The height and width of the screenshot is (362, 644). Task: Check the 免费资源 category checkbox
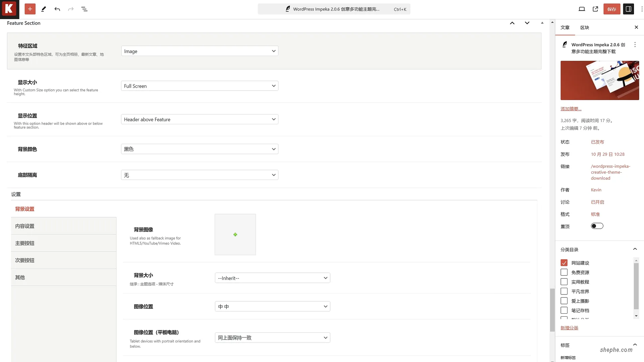pos(564,272)
